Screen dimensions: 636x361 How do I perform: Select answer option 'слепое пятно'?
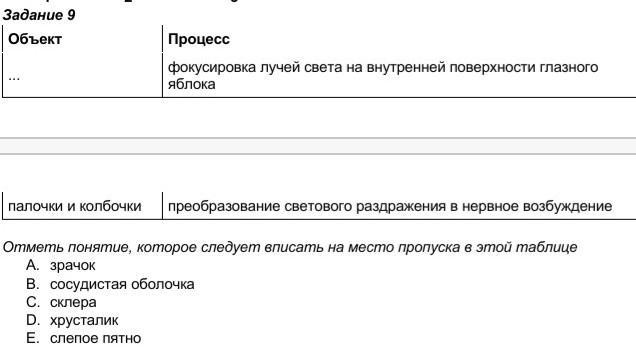[95, 338]
